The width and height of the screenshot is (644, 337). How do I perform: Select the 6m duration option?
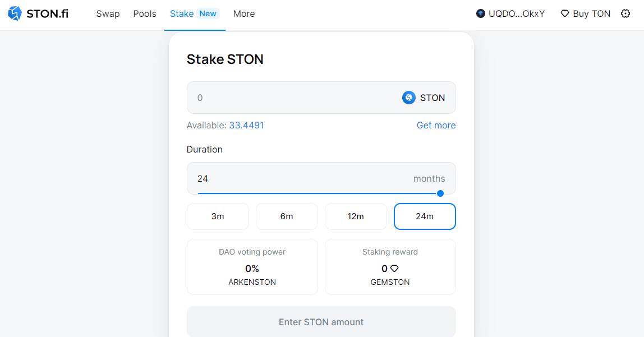[x=287, y=216]
